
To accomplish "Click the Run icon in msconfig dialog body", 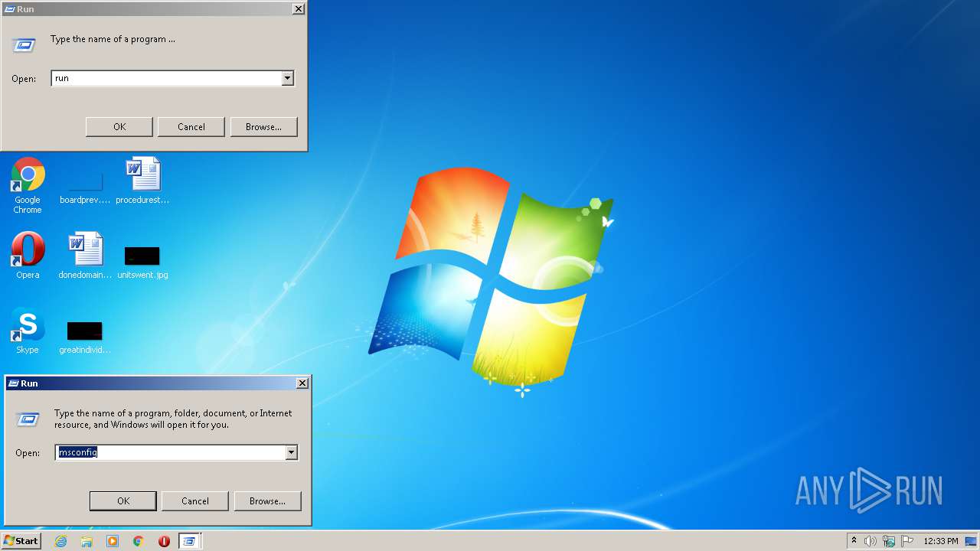I will (x=28, y=419).
